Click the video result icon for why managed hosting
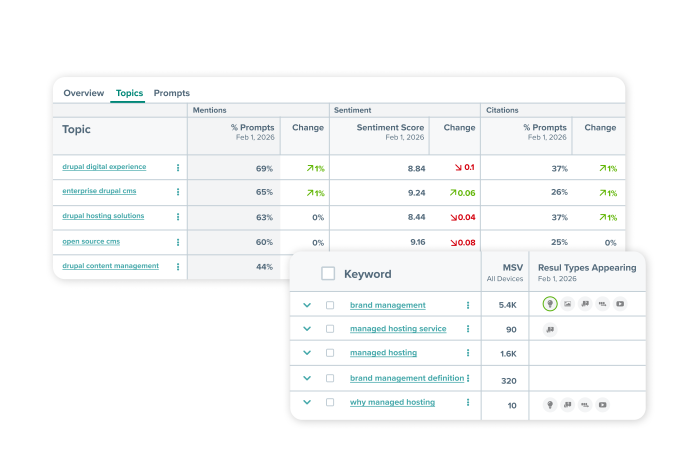678x472 pixels. tap(602, 404)
